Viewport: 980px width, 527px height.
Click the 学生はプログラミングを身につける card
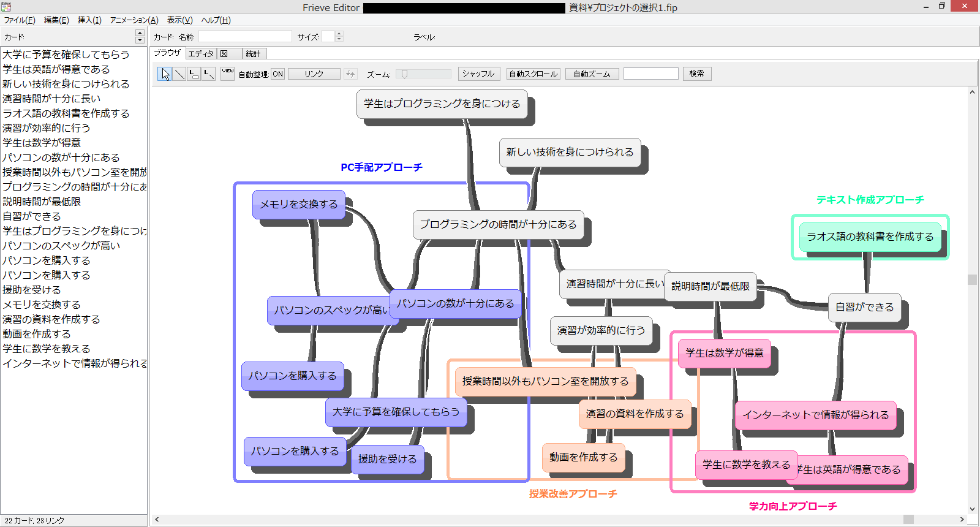coord(442,104)
